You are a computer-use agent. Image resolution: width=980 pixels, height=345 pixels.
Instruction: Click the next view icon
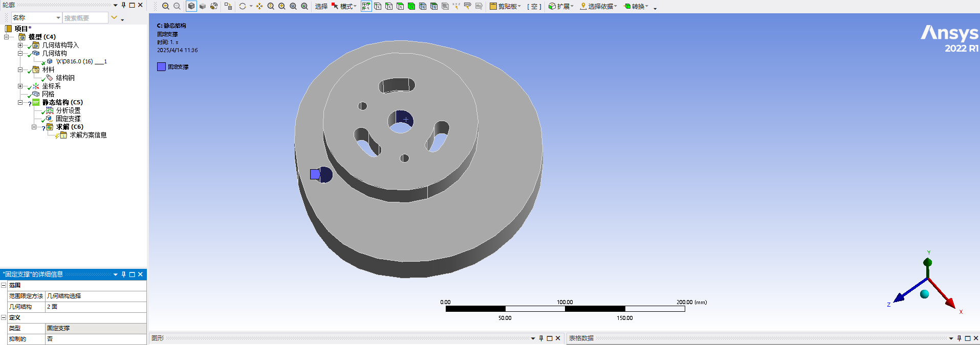click(177, 6)
